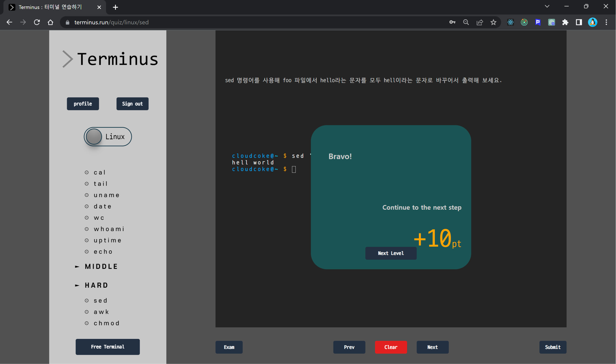Image resolution: width=616 pixels, height=364 pixels.
Task: Open the share page icon
Action: [479, 22]
